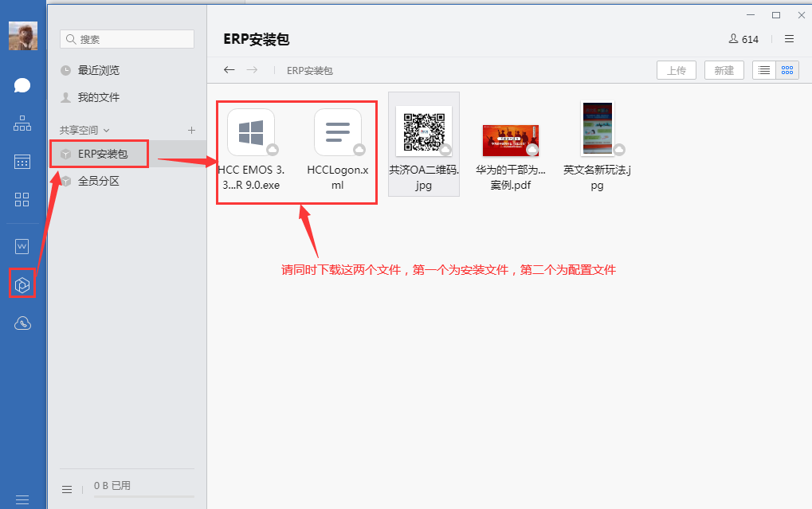812x509 pixels.
Task: Click the 新建 new button
Action: coord(724,70)
